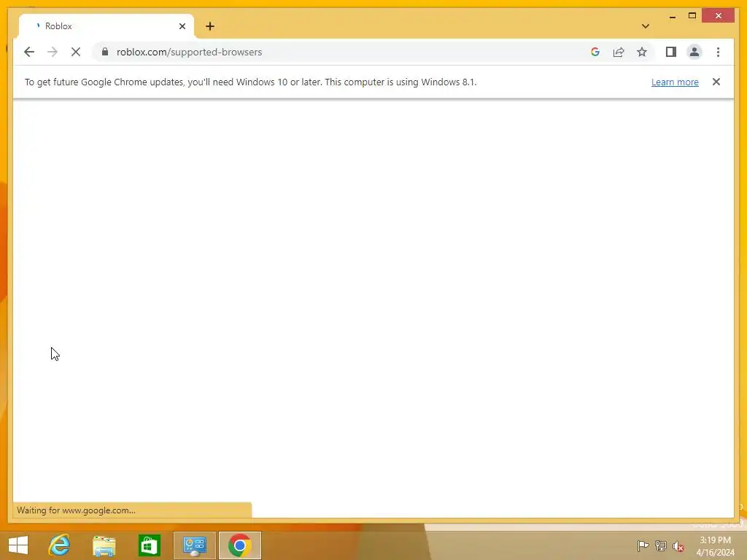Close the Chrome window

718,16
